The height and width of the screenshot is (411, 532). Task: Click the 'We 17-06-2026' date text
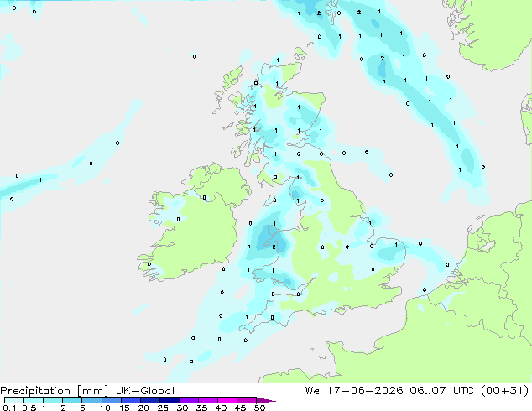[354, 391]
